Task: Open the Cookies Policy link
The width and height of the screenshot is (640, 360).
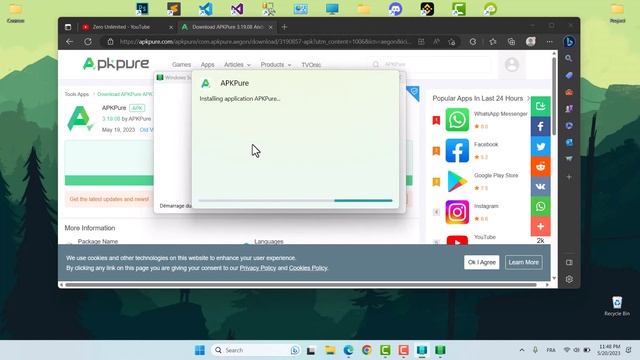Action: click(308, 268)
